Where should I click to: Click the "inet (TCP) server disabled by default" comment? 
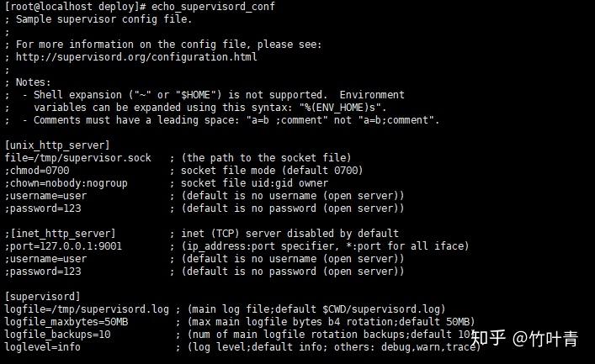click(284, 234)
